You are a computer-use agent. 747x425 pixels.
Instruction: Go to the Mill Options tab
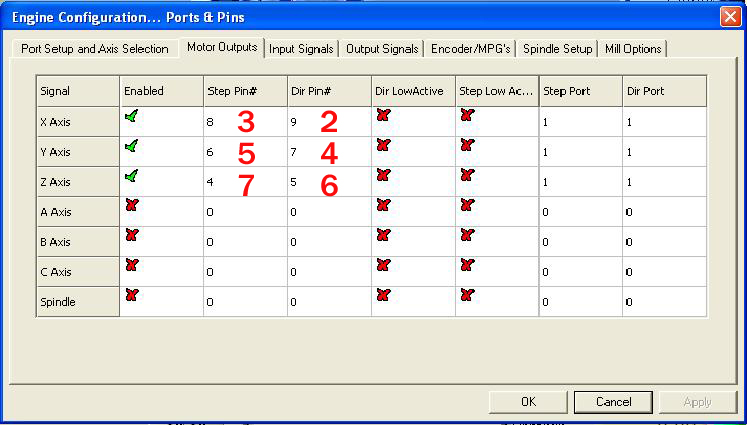(633, 48)
